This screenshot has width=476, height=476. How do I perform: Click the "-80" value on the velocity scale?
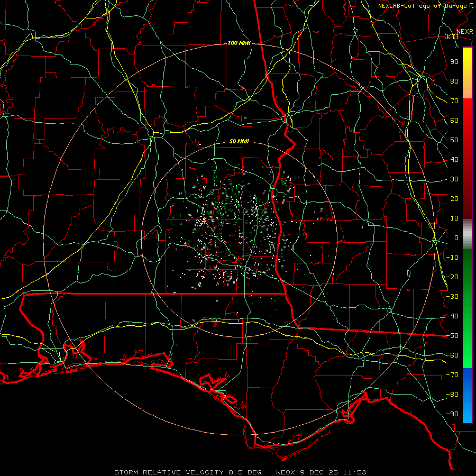coord(452,395)
